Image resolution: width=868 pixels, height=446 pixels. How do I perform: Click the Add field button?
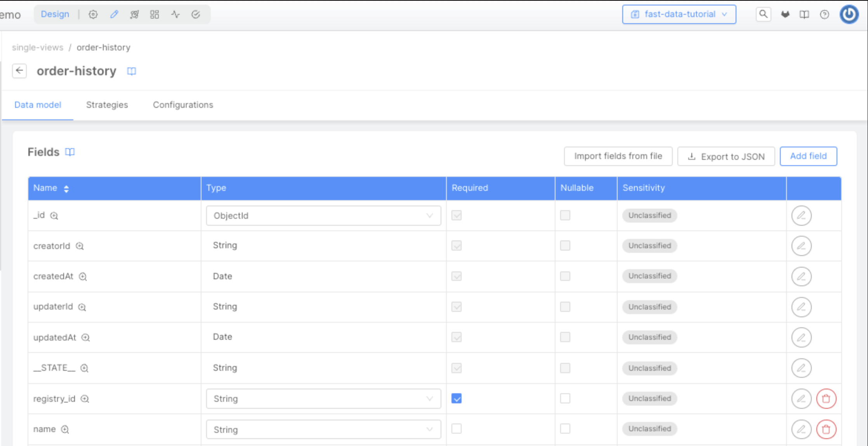(808, 156)
